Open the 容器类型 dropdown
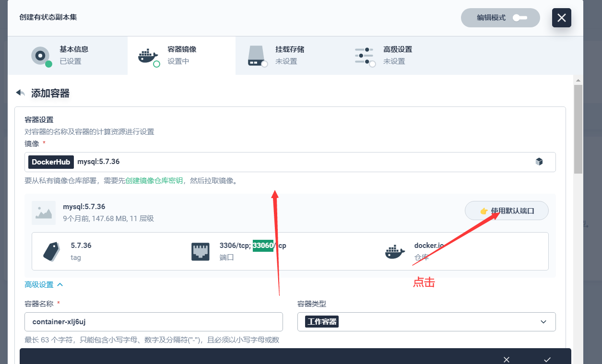602x364 pixels. [x=426, y=322]
